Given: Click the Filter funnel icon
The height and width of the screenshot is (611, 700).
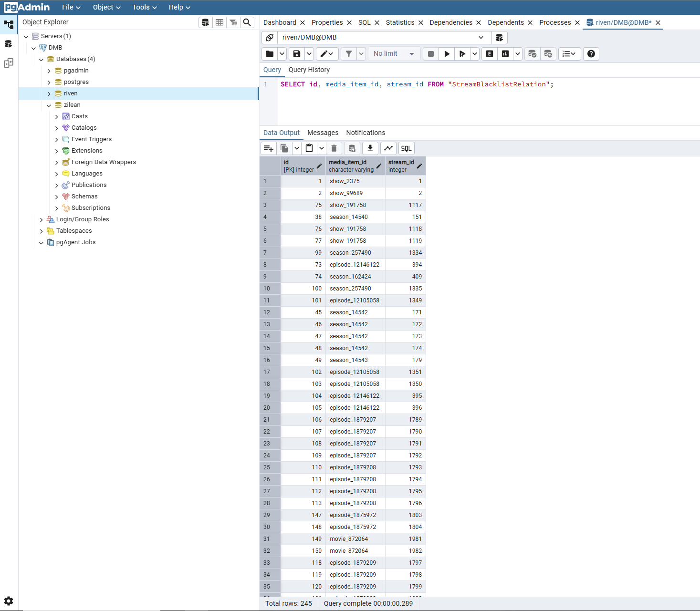Looking at the screenshot, I should [x=349, y=54].
